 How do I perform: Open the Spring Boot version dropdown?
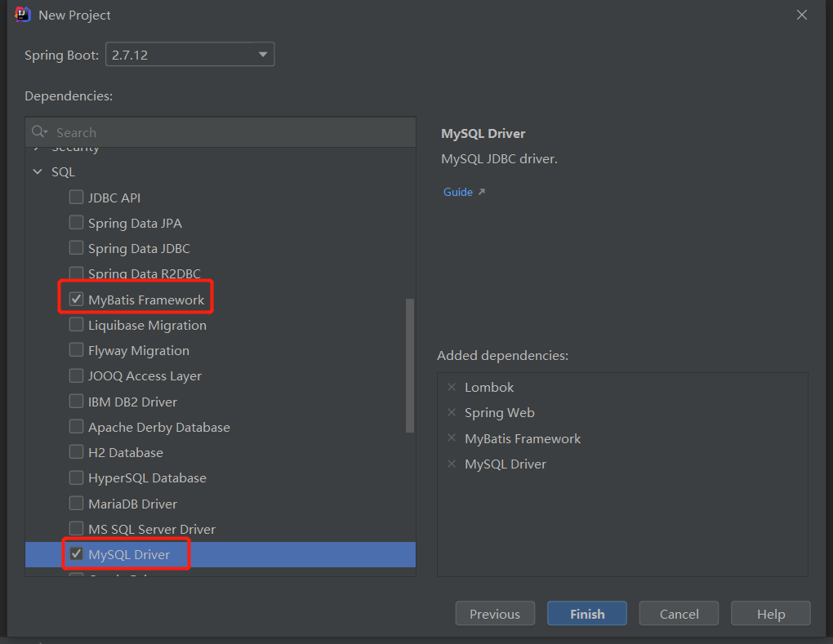190,56
